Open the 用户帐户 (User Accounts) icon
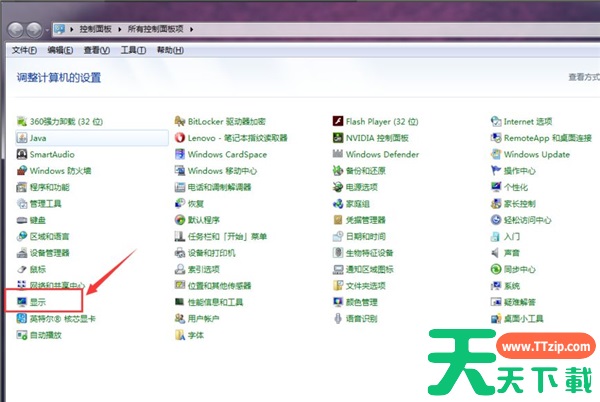Viewport: 600px width, 402px height. (x=203, y=318)
